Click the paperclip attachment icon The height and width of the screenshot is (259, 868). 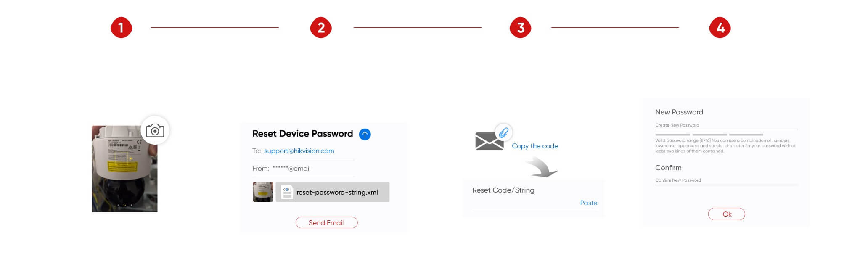point(503,132)
